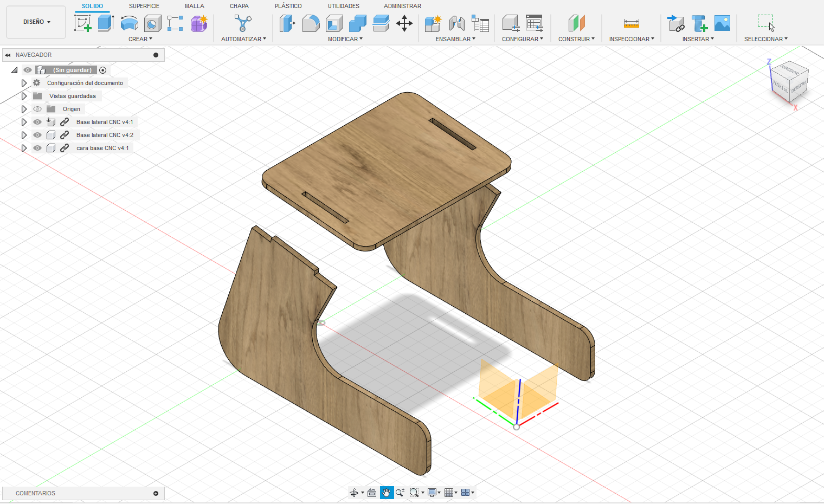This screenshot has width=824, height=504.
Task: Open the CONSTRUIR dropdown menu
Action: [x=576, y=39]
